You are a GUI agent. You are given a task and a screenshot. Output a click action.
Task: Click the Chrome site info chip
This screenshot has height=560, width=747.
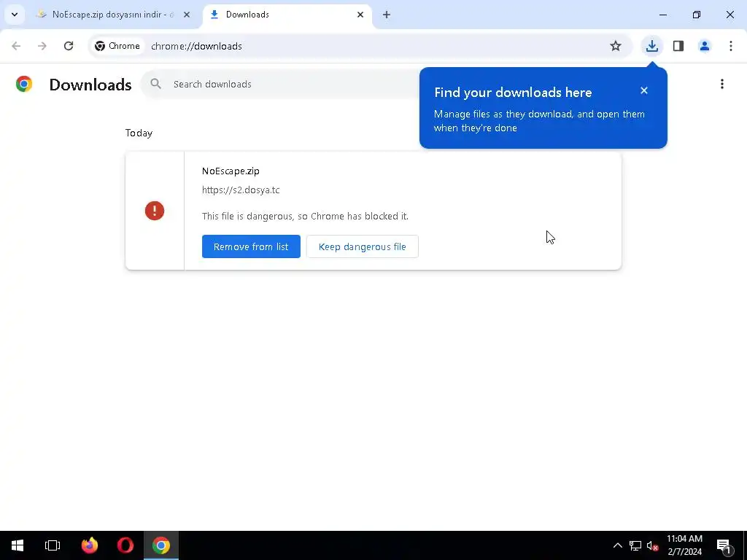click(x=117, y=46)
